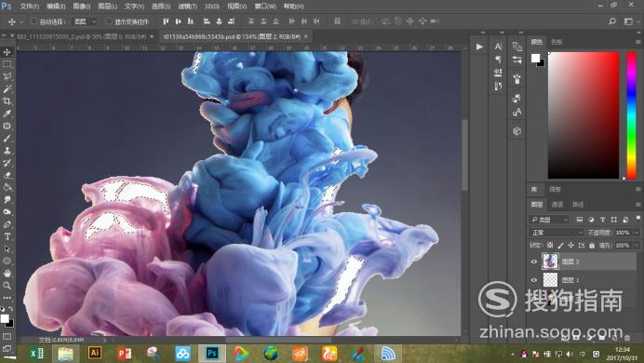Click the foreground color swatch in Color panel
Viewport: 644px width, 363px height.
coord(535,58)
